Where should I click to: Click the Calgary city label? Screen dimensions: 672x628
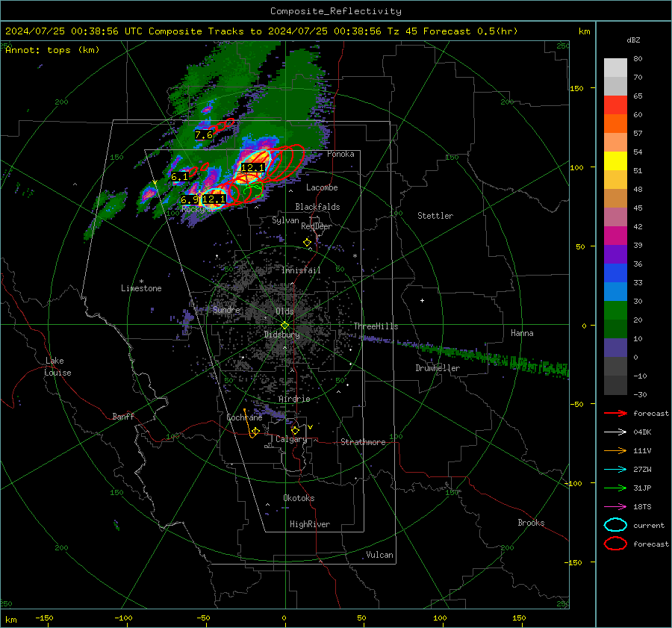pyautogui.click(x=291, y=439)
